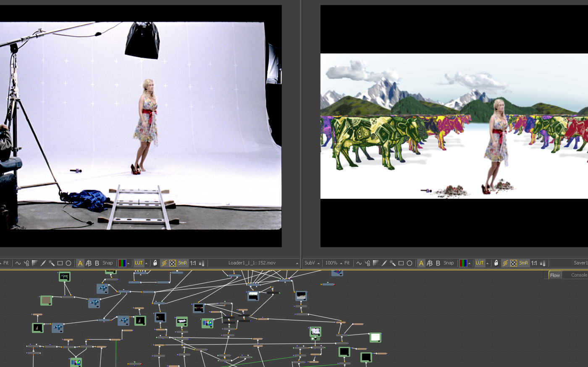Click the bars icon after 1:1 in right viewer
This screenshot has width=588, height=367.
[543, 263]
